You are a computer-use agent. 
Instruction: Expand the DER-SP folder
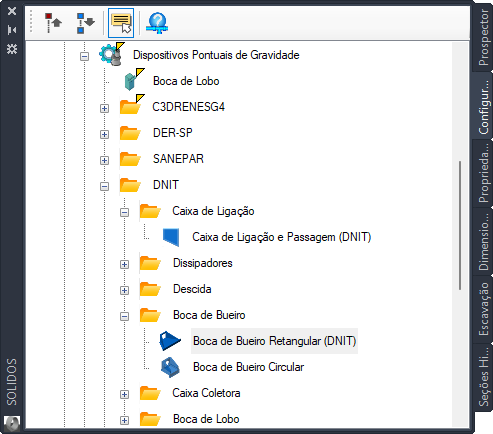point(104,134)
